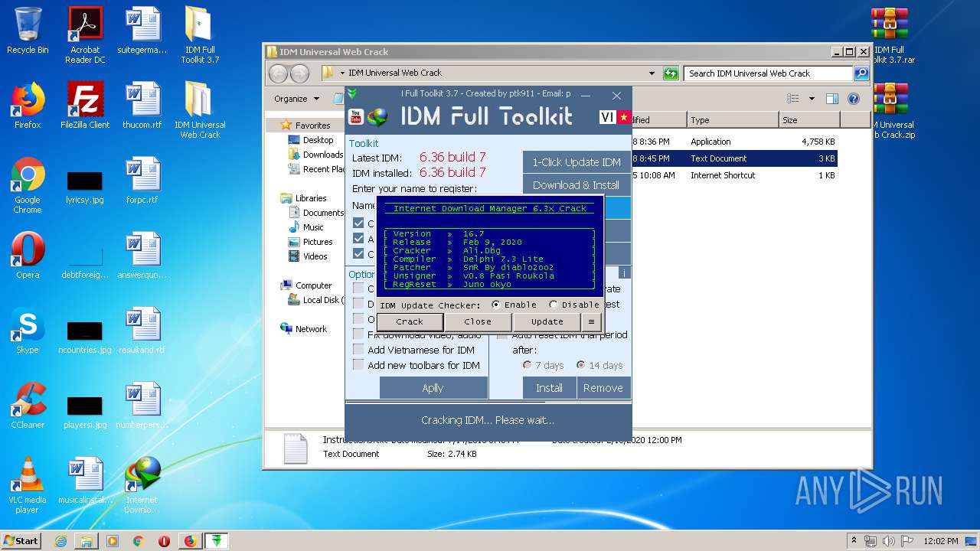
Task: Open Skype desktop shortcut
Action: point(28,331)
